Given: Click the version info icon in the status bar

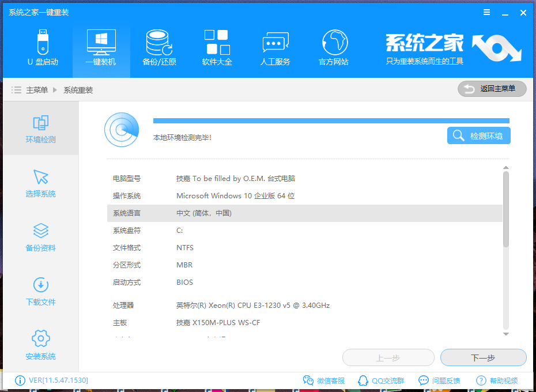Looking at the screenshot, I should click(x=20, y=380).
